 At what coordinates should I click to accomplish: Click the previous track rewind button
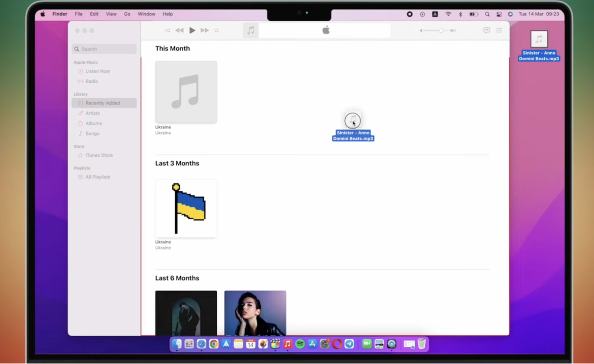tap(179, 30)
